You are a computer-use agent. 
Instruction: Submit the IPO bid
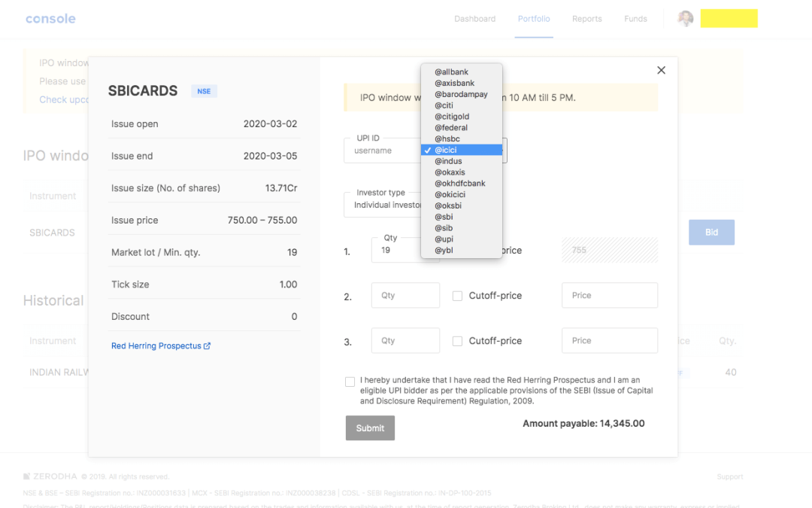click(x=370, y=428)
